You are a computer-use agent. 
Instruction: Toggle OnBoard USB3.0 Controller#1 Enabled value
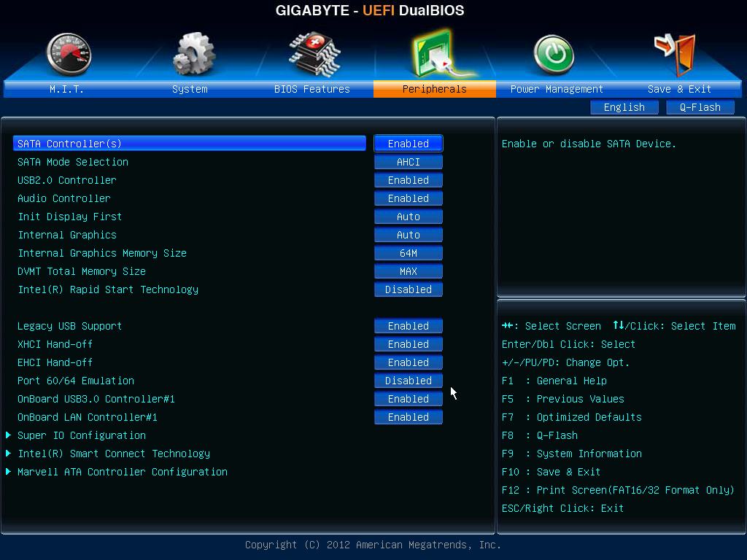coord(409,399)
